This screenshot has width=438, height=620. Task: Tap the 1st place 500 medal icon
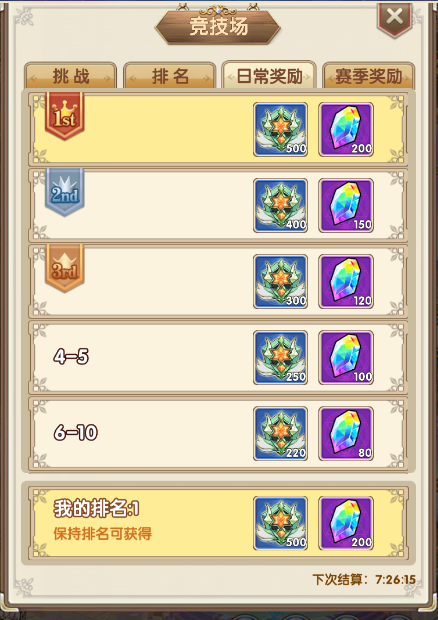pos(280,129)
